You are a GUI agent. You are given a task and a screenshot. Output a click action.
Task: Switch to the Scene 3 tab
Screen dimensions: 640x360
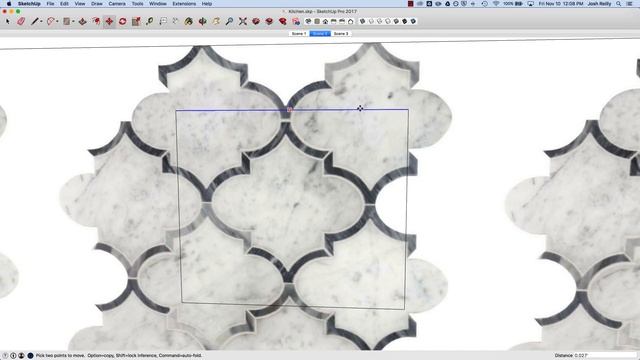tap(341, 33)
